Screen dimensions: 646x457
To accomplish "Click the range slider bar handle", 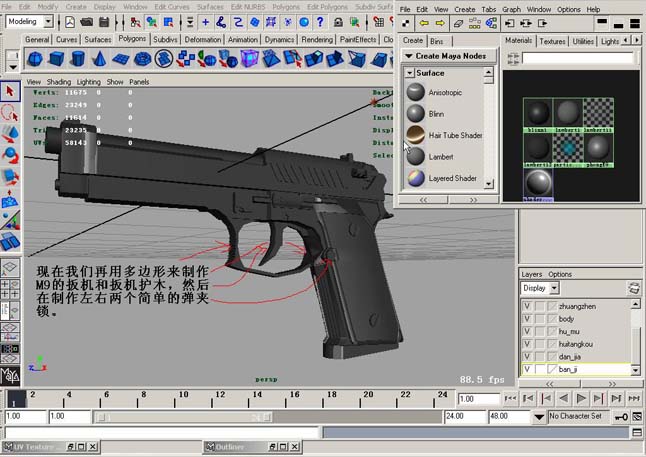I will pyautogui.click(x=184, y=417).
